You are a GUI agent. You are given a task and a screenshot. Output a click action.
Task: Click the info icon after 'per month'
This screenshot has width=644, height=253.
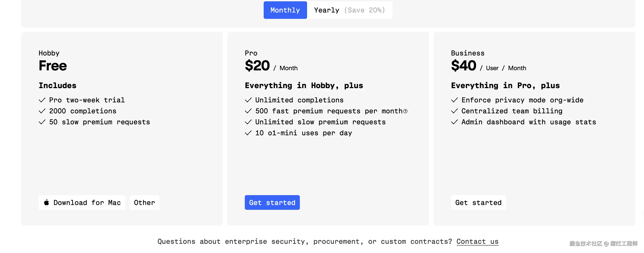click(x=405, y=111)
